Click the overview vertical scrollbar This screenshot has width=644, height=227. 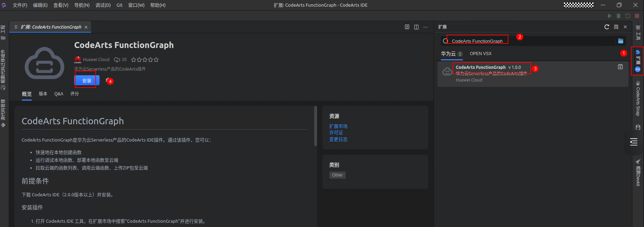pos(315,126)
